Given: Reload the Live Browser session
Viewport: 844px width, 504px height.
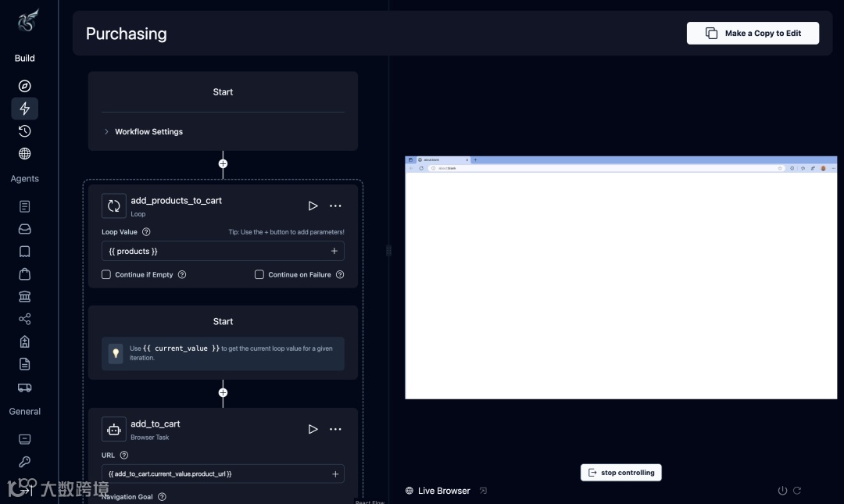Looking at the screenshot, I should coord(797,491).
